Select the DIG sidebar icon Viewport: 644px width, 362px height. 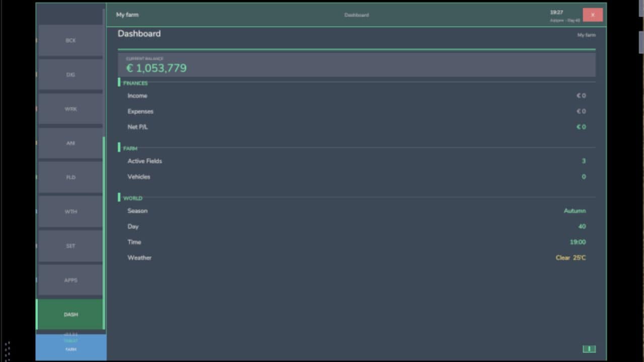70,74
